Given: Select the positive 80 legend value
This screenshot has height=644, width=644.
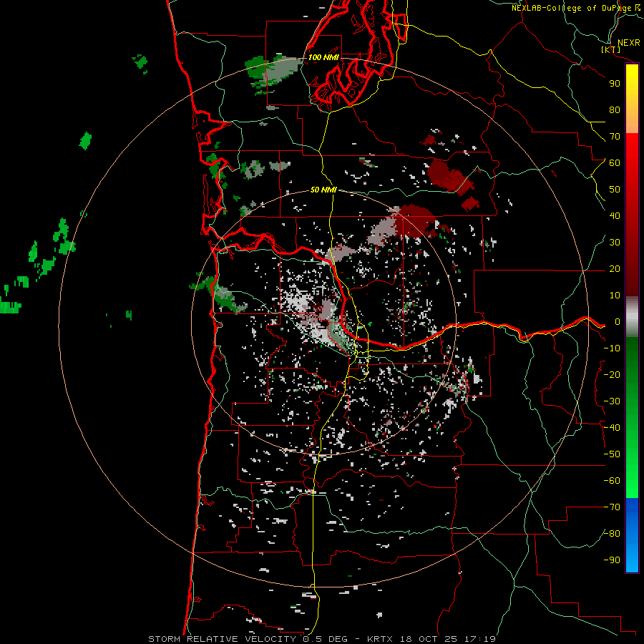Looking at the screenshot, I should coord(615,110).
